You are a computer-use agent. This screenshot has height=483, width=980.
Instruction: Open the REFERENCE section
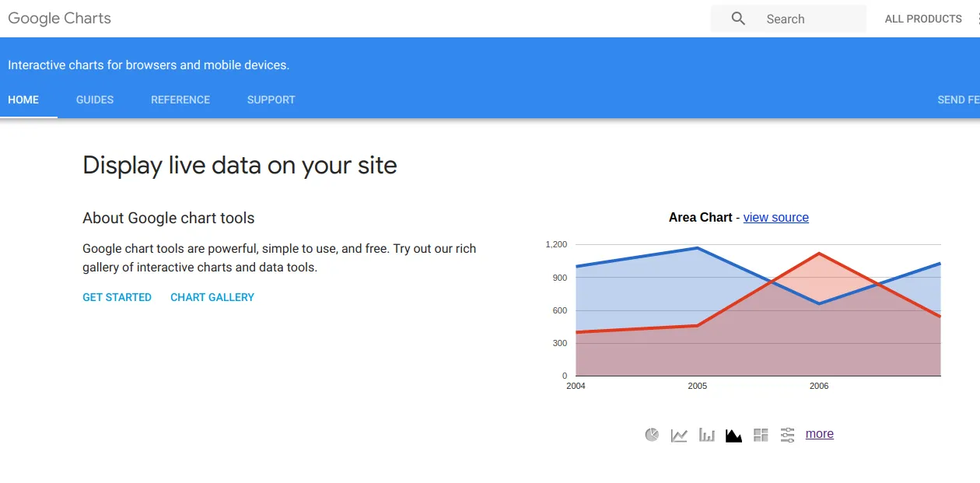(180, 100)
